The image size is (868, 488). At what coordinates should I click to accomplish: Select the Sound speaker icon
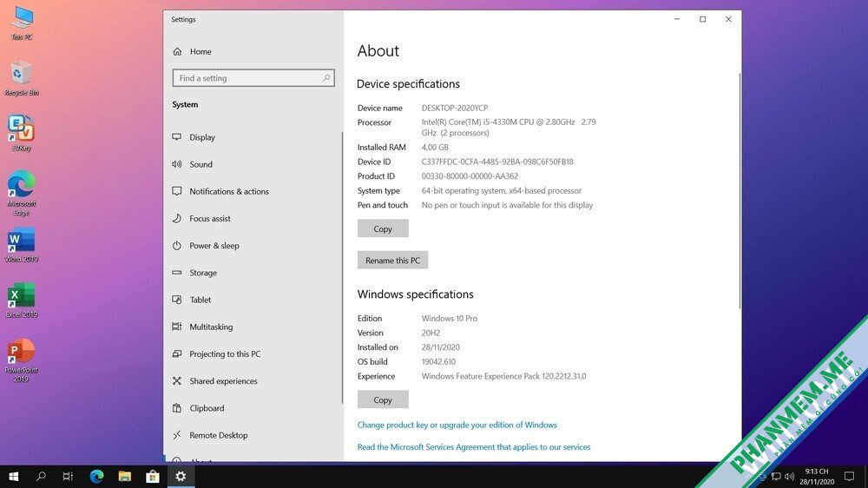coord(177,164)
